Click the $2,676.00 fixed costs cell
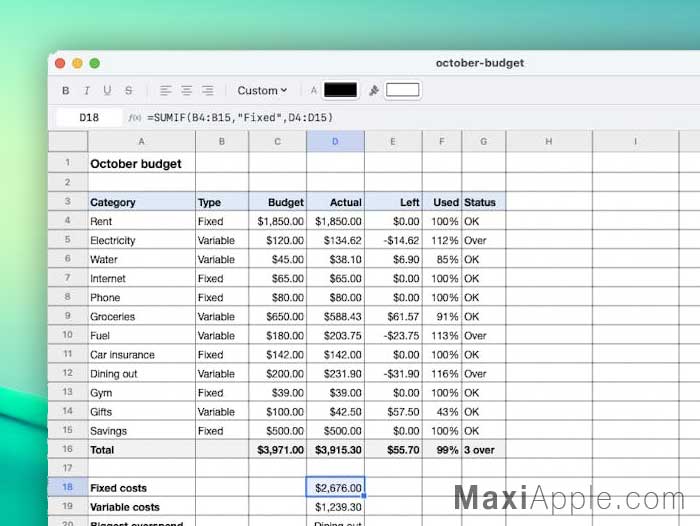This screenshot has width=700, height=526. pyautogui.click(x=335, y=487)
